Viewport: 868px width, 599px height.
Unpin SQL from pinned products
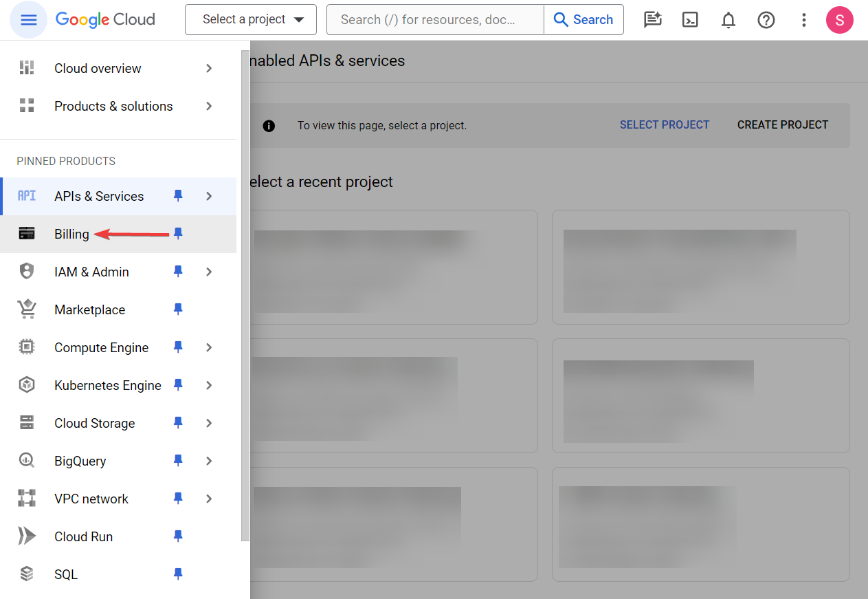[178, 574]
